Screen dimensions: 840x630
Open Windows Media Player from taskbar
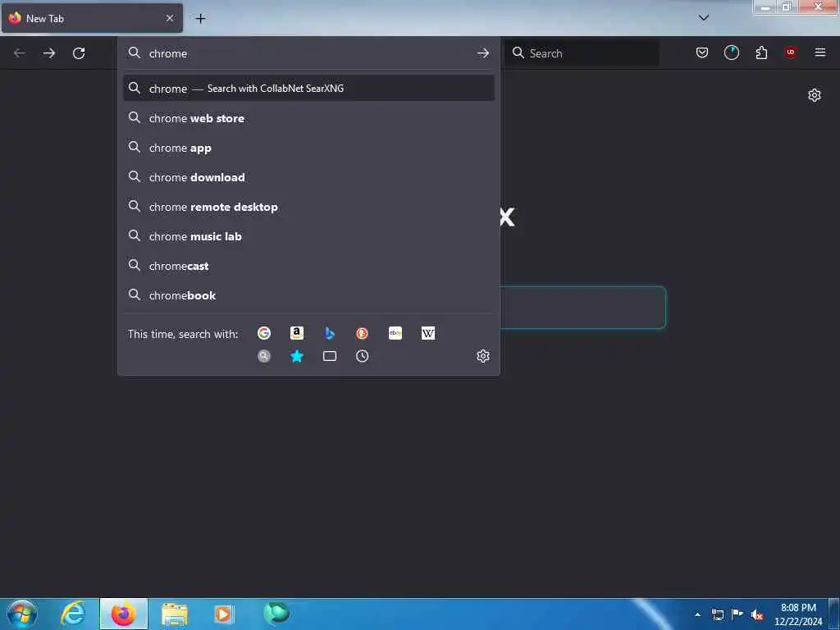coord(224,614)
